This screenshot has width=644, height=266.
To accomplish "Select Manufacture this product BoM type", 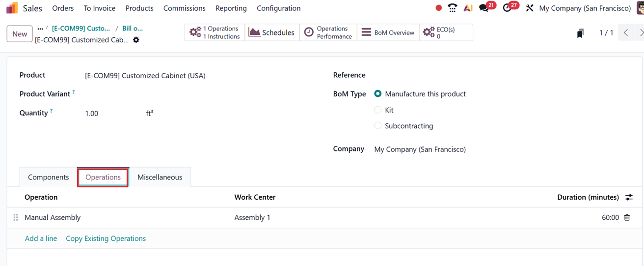I will [x=378, y=94].
